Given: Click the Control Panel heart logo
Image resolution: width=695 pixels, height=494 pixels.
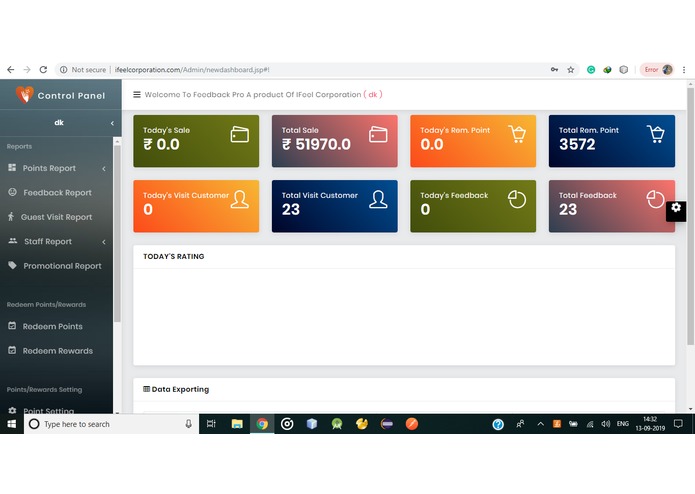Looking at the screenshot, I should coord(24,94).
